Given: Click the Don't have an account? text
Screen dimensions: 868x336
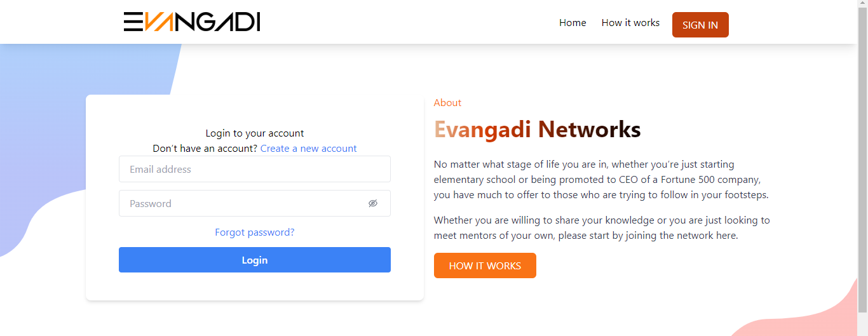Looking at the screenshot, I should (x=205, y=149).
